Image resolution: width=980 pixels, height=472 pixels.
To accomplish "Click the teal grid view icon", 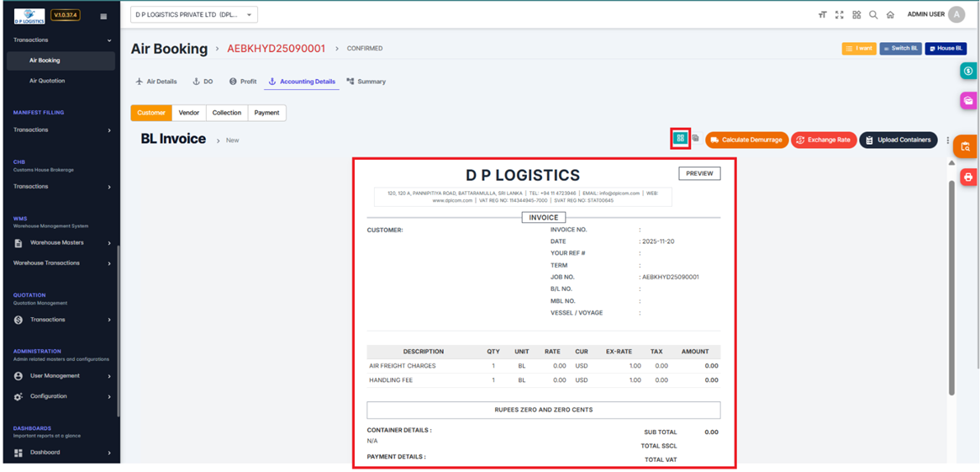I will [680, 139].
